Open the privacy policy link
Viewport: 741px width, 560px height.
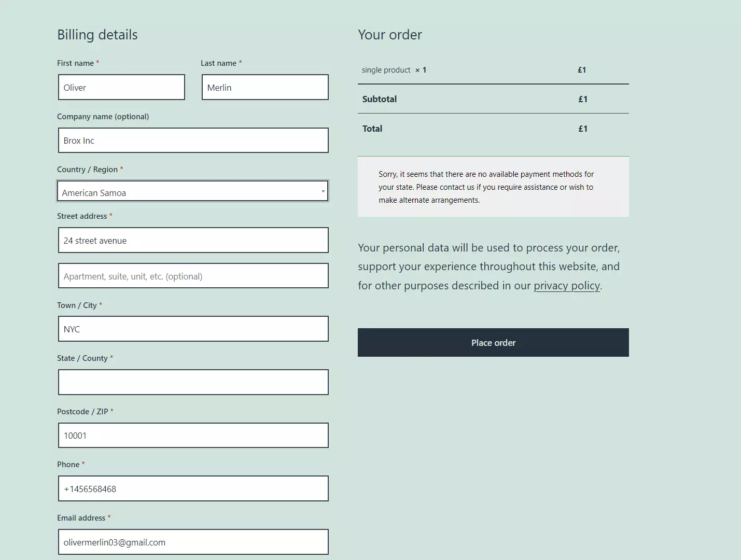click(x=567, y=286)
